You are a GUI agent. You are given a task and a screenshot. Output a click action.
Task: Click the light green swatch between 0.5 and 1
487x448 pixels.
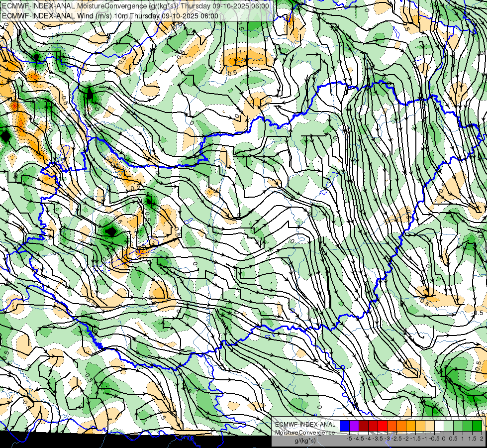459,426
